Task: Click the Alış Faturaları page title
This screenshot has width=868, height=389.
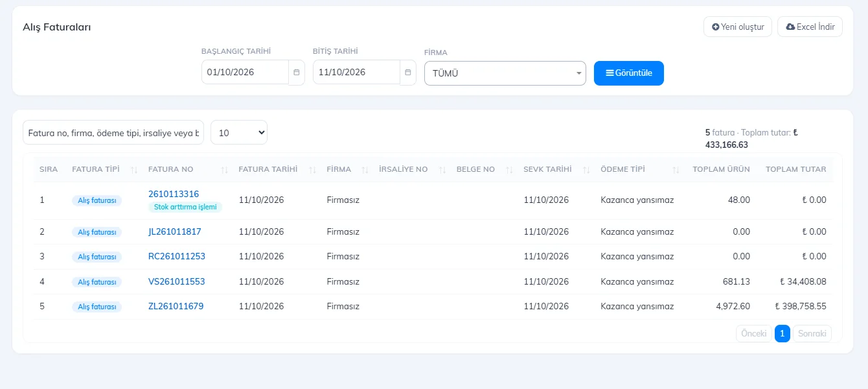Action: (x=57, y=27)
